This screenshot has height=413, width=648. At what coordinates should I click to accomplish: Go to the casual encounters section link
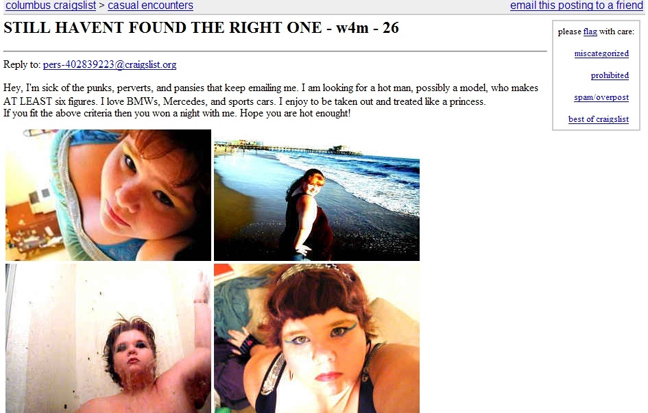150,6
